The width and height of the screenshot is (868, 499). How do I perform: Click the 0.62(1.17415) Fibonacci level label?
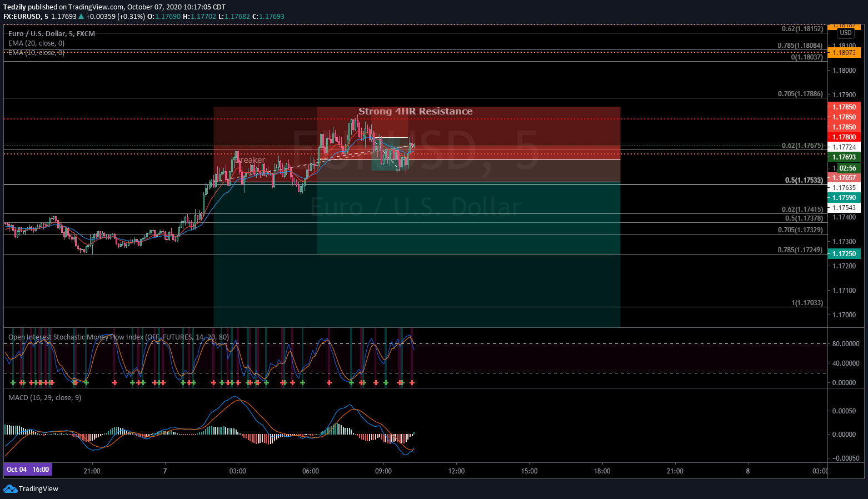click(x=802, y=209)
